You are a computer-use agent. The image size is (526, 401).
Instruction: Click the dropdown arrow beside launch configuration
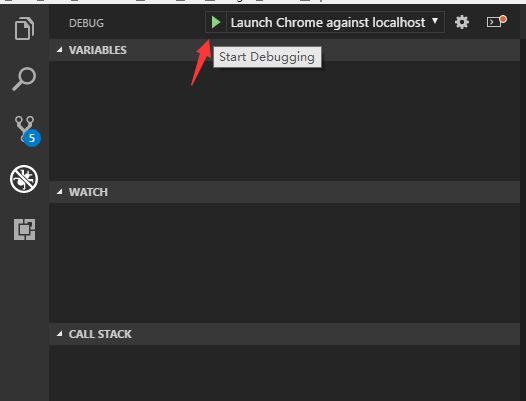pyautogui.click(x=435, y=21)
